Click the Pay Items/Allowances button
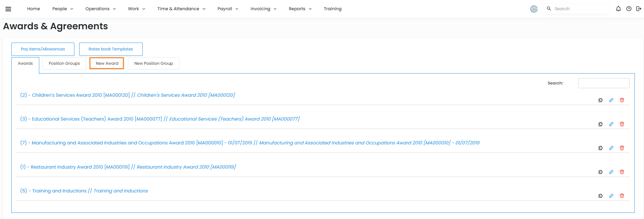The height and width of the screenshot is (219, 644). (x=43, y=49)
